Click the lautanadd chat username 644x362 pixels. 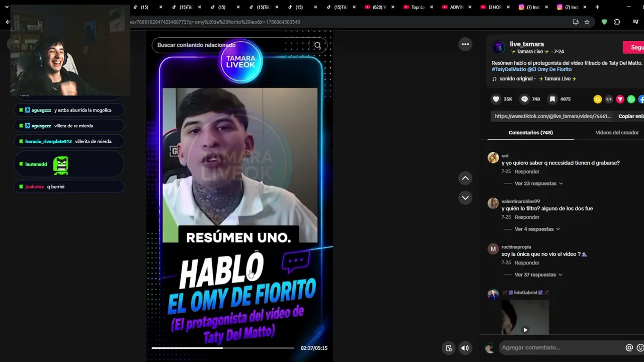[x=36, y=164]
